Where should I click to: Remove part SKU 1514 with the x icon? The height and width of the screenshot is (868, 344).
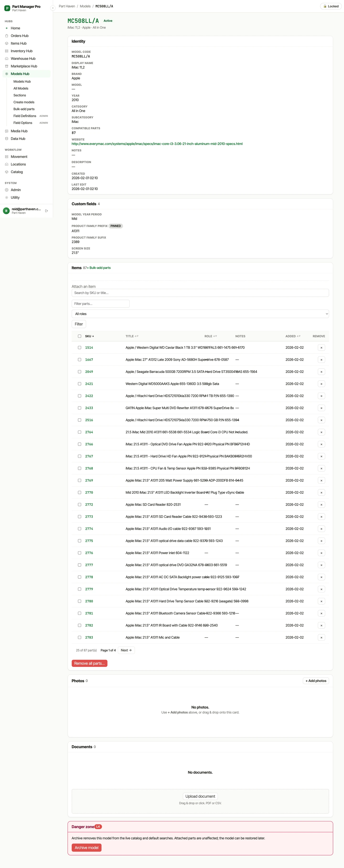pyautogui.click(x=321, y=348)
